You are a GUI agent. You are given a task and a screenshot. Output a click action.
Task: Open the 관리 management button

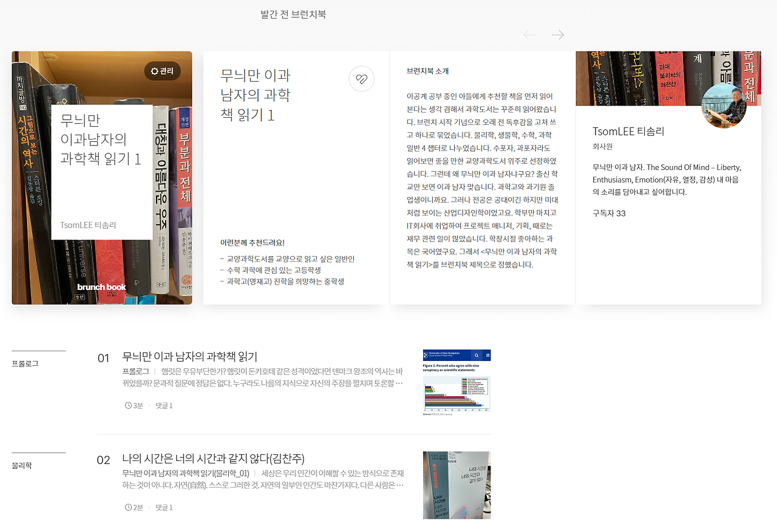[x=164, y=71]
